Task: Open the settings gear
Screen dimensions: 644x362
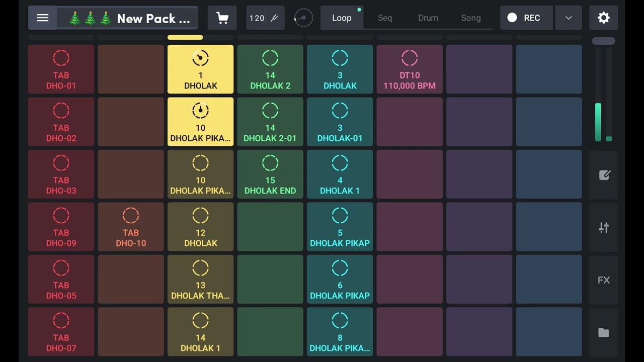Action: click(603, 18)
